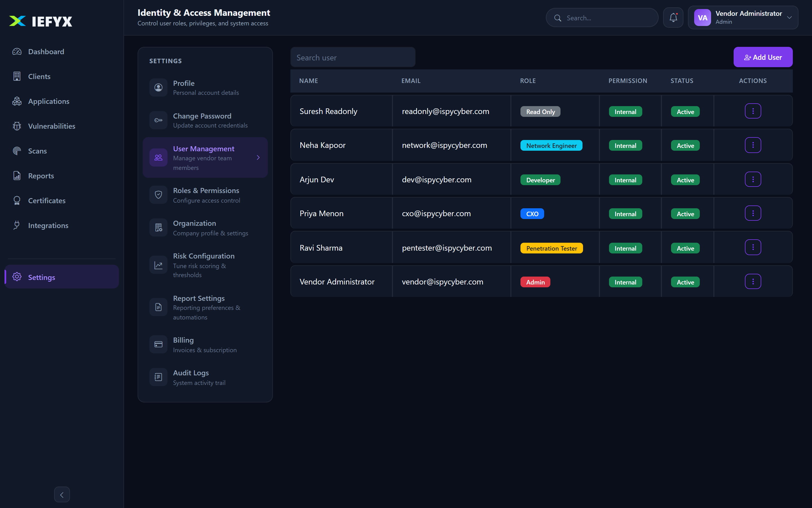Click the Profile person icon
This screenshot has width=812, height=508.
pos(158,87)
